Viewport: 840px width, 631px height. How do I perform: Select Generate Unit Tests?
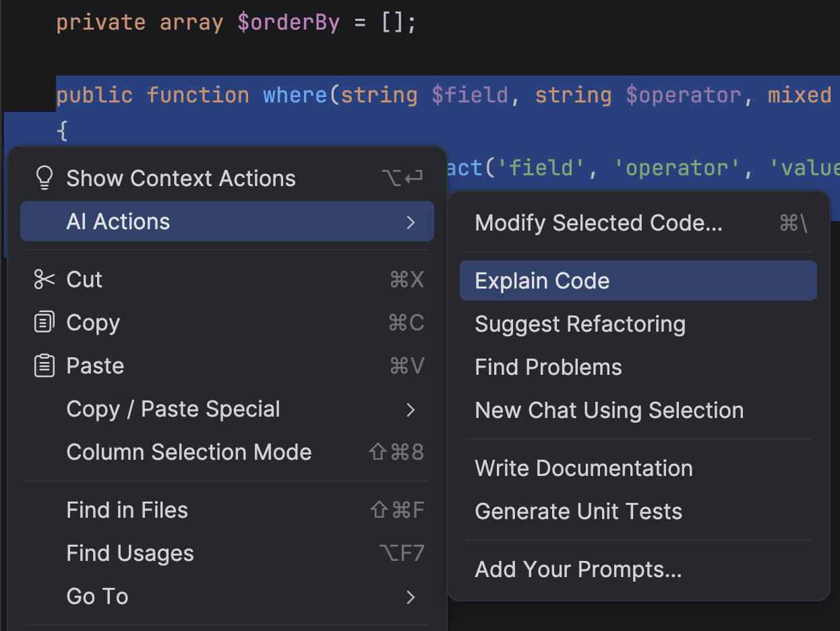578,511
